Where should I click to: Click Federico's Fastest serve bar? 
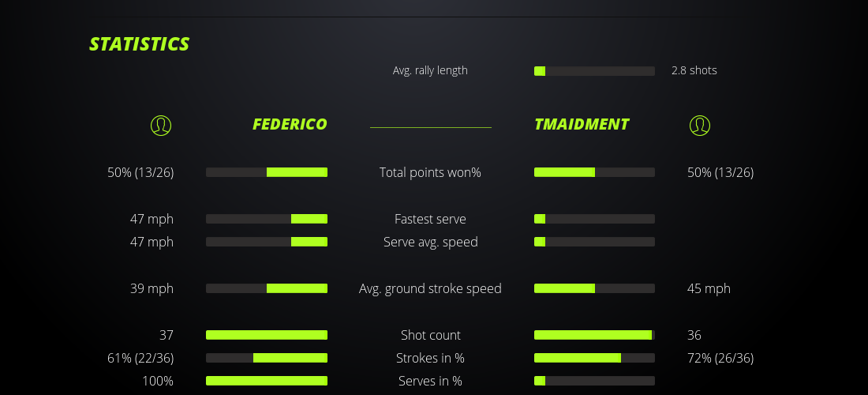267,219
